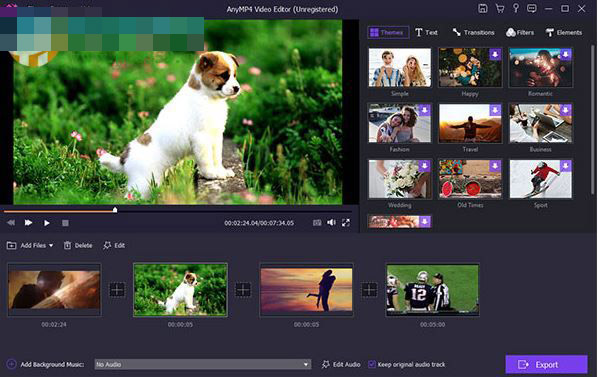Open the Add Files dropdown
The image size is (598, 377).
pos(30,245)
